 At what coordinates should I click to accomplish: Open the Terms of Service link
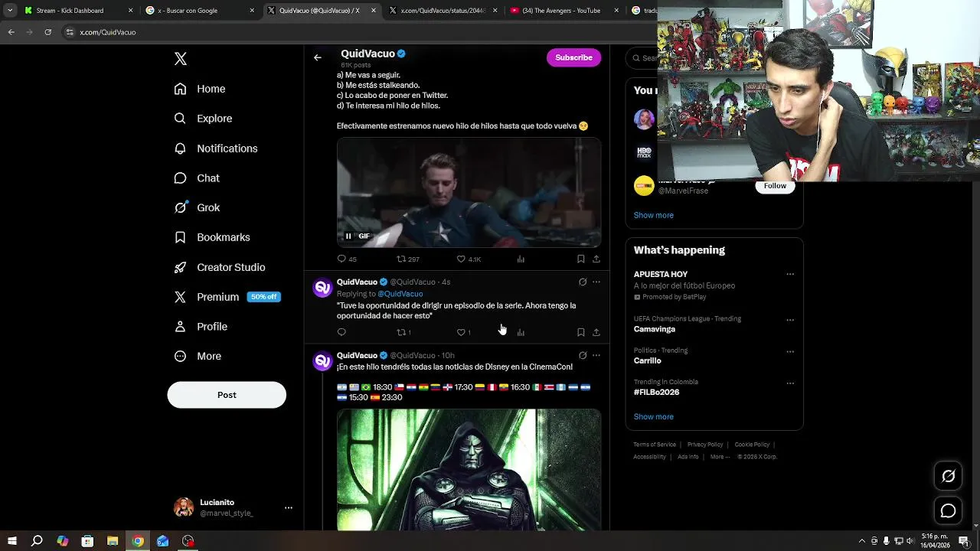pos(655,445)
